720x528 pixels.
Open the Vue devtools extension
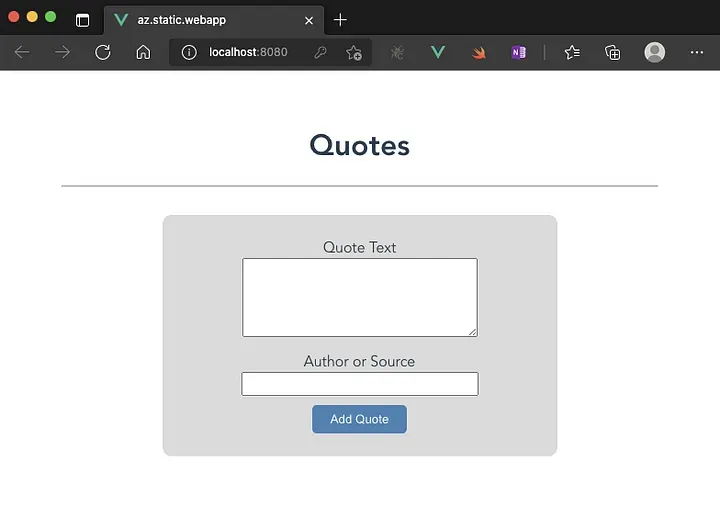(x=438, y=52)
